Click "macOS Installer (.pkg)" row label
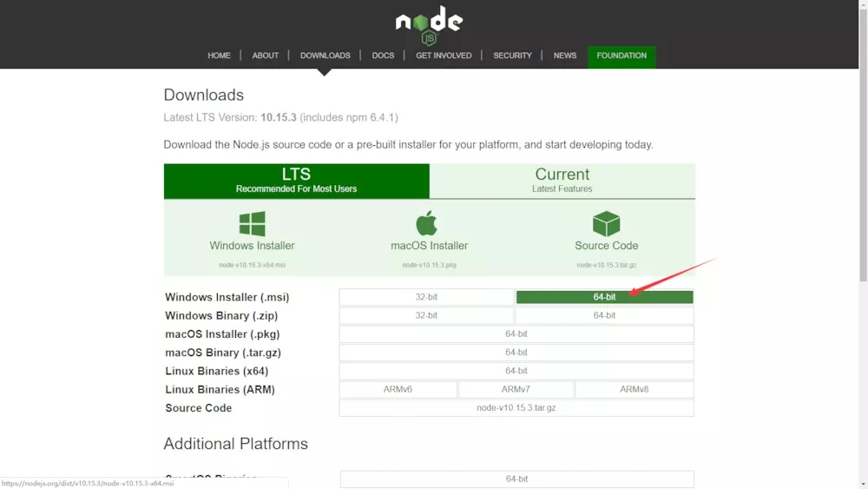Viewport: 868px width, 489px height. [x=222, y=334]
